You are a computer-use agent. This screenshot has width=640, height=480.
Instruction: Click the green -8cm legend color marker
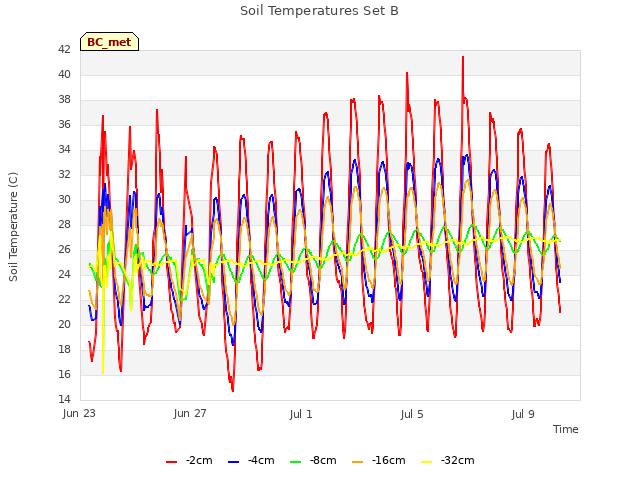296,462
